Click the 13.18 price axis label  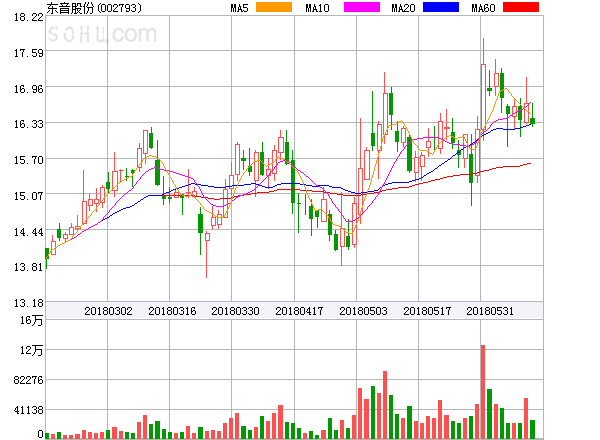point(29,303)
